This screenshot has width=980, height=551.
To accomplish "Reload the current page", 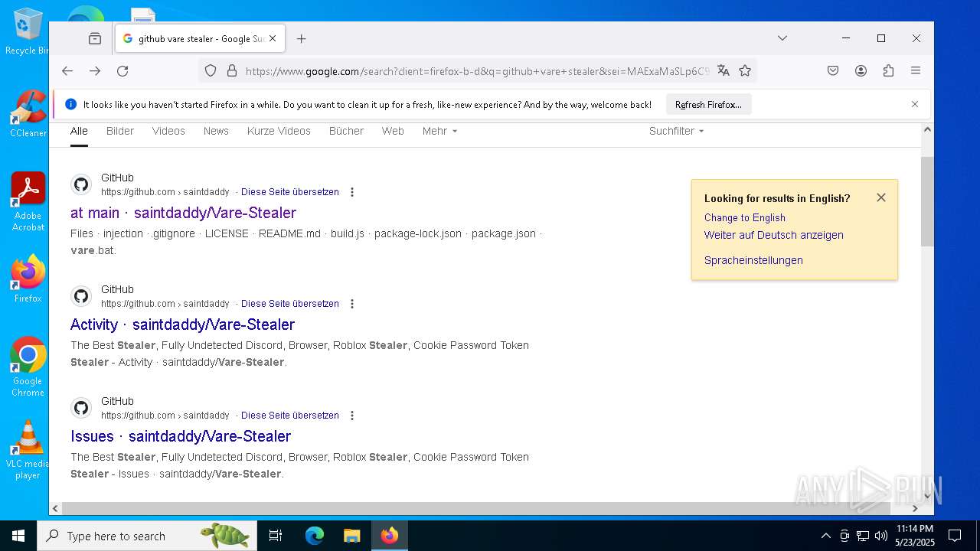I will coord(122,70).
